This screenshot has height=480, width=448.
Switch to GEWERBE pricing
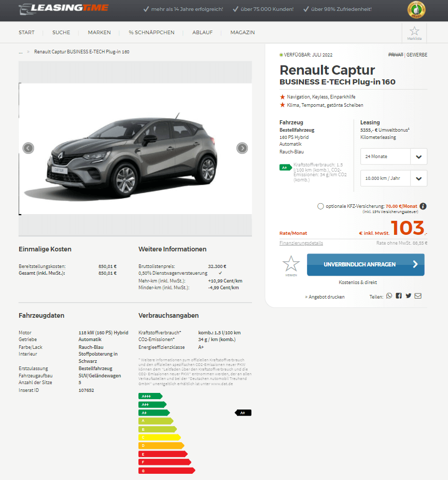pyautogui.click(x=417, y=55)
